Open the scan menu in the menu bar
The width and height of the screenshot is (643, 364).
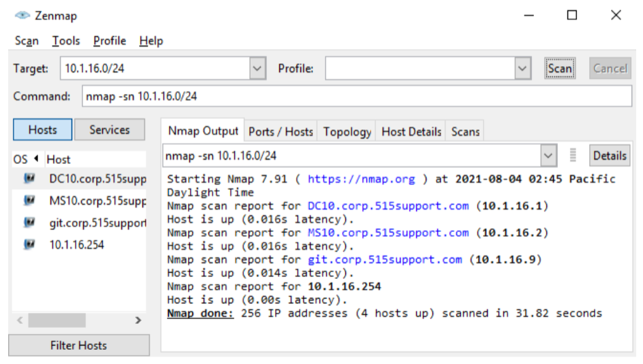click(x=27, y=41)
